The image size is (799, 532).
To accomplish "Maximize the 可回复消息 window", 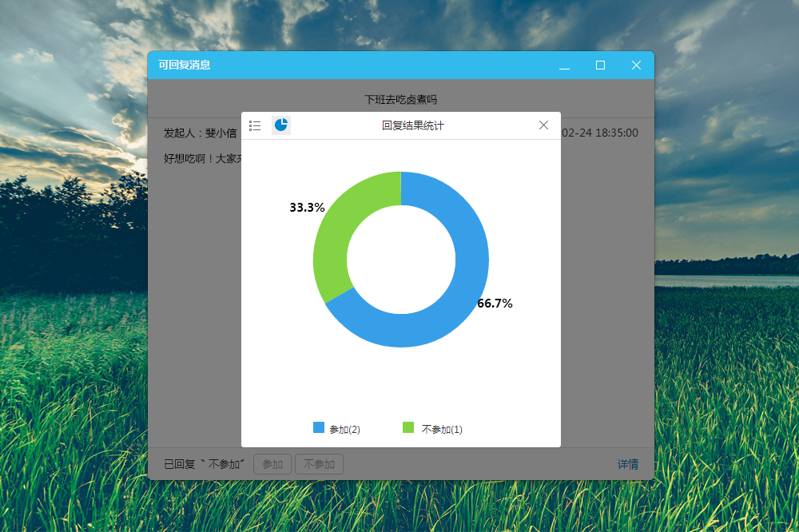I will coord(600,66).
